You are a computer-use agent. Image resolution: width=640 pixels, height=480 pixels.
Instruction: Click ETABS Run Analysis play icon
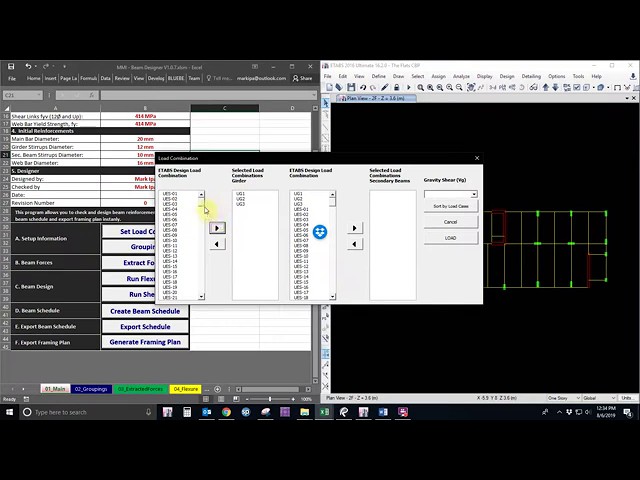[x=409, y=87]
